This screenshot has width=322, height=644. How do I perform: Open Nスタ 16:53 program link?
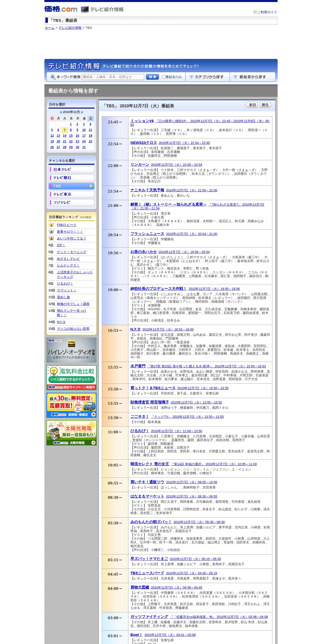(x=135, y=329)
